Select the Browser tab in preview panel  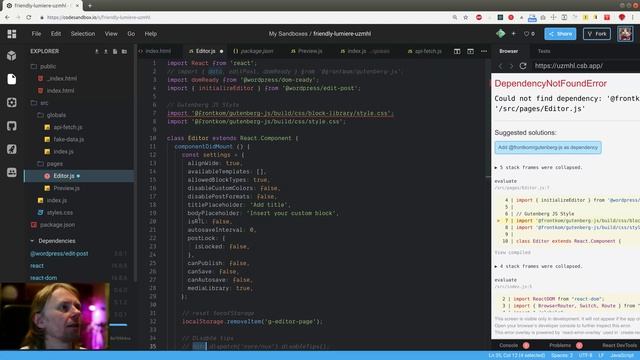point(509,51)
